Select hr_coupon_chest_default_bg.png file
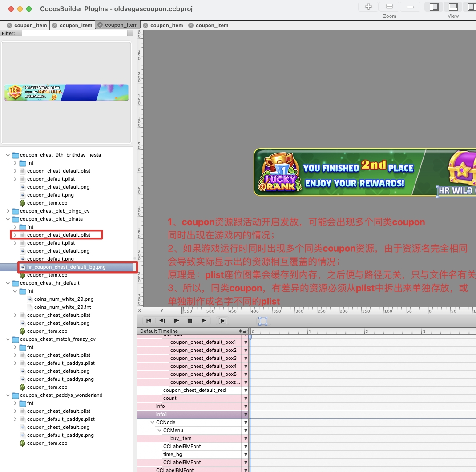 pyautogui.click(x=66, y=267)
